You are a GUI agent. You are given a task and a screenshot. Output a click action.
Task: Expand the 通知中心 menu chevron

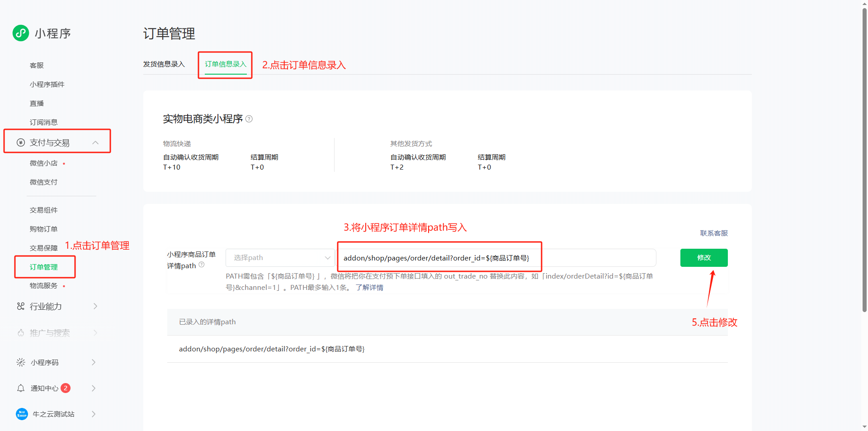coord(94,388)
